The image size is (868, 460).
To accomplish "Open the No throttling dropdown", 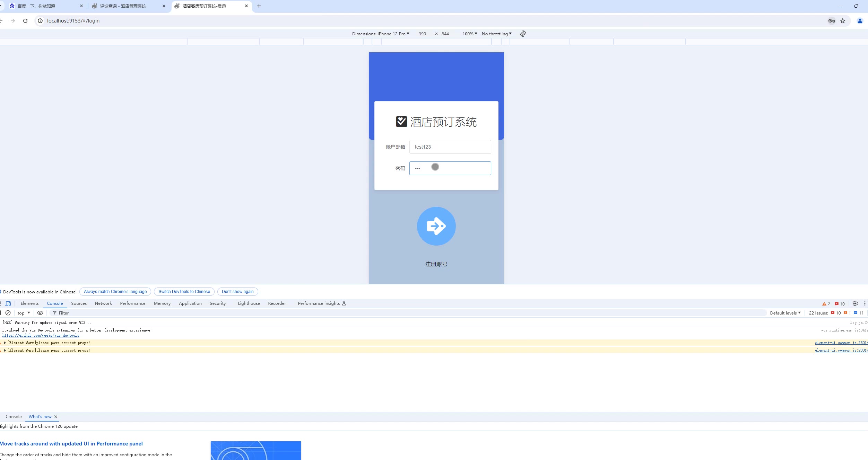I will coord(496,34).
